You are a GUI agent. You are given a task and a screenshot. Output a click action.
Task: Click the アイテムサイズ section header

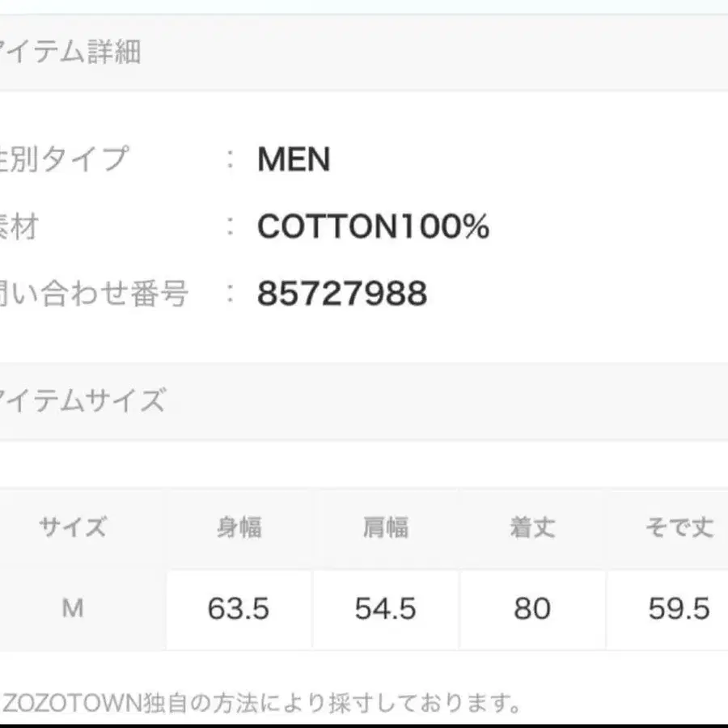(83, 400)
